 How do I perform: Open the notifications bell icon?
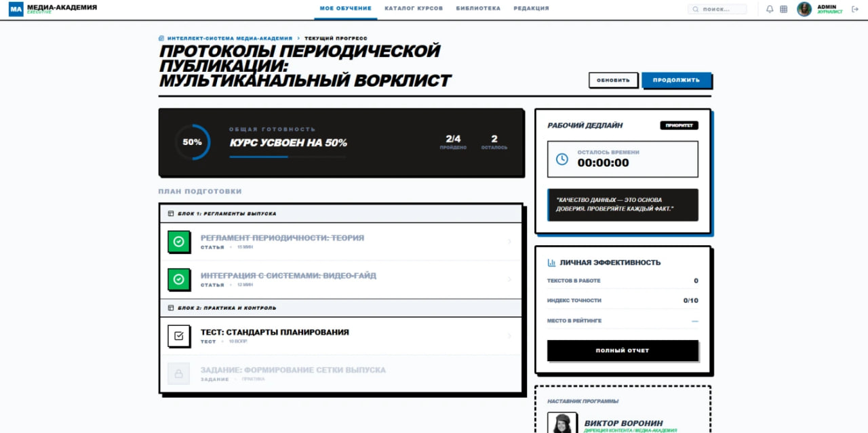point(770,9)
